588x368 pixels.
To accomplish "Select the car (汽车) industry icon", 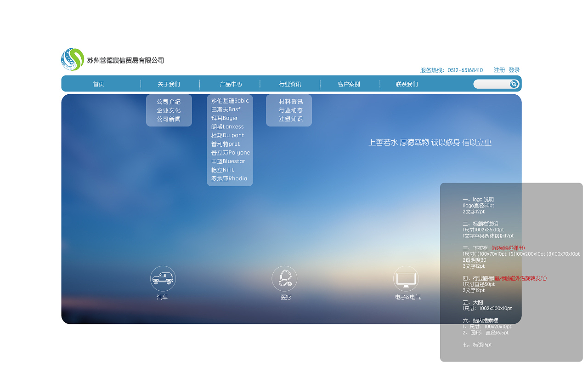I will [163, 278].
